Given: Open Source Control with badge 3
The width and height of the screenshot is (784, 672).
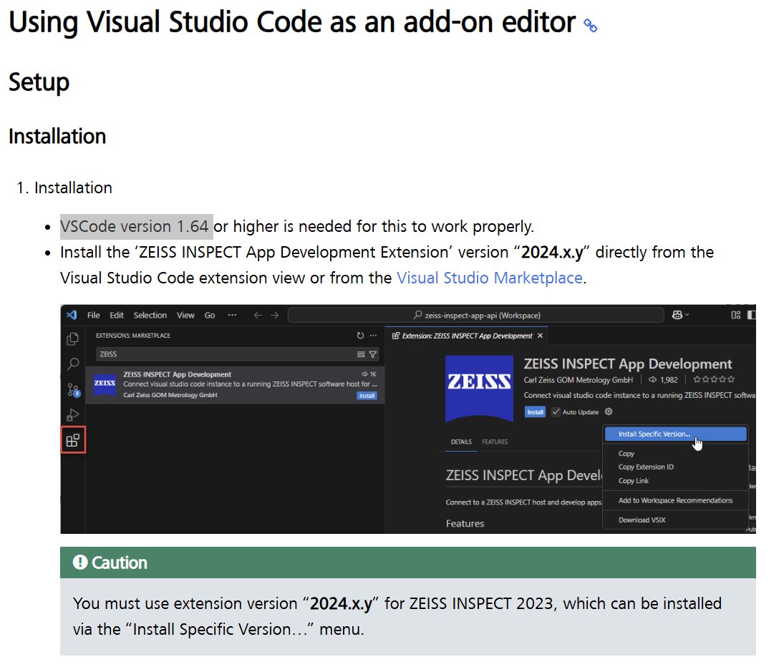Looking at the screenshot, I should (x=73, y=390).
